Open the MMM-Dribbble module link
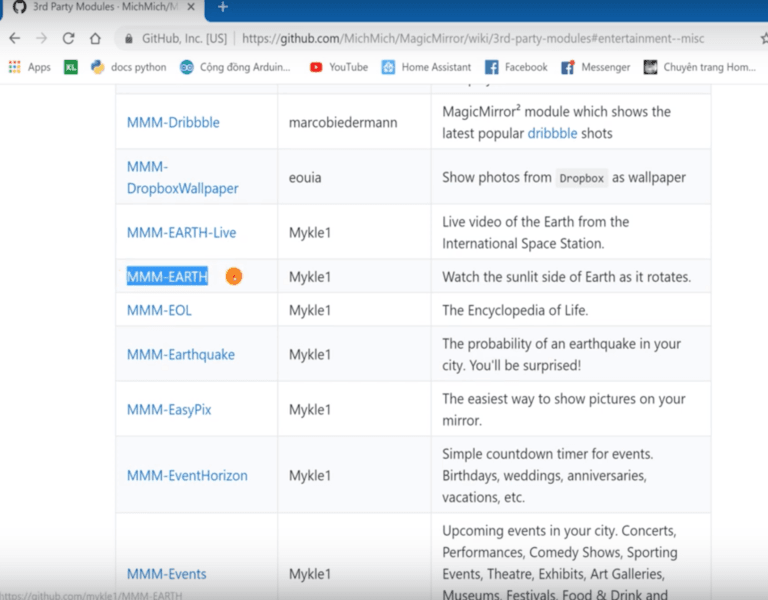Screen dimensions: 768x600 point(173,122)
